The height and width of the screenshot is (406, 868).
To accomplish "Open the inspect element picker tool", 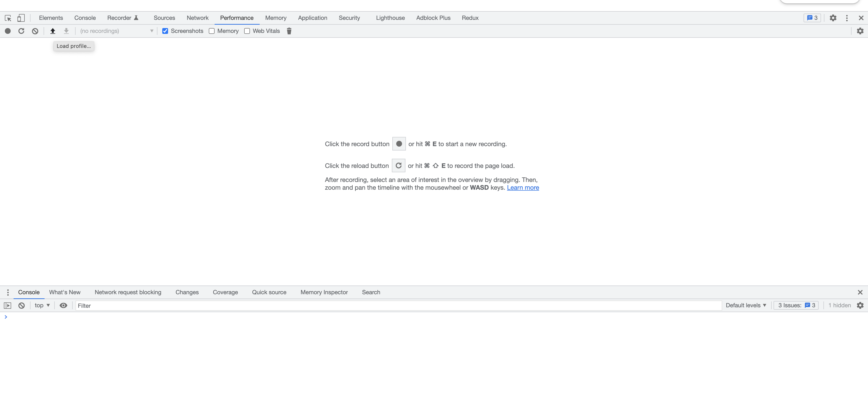I will [8, 18].
